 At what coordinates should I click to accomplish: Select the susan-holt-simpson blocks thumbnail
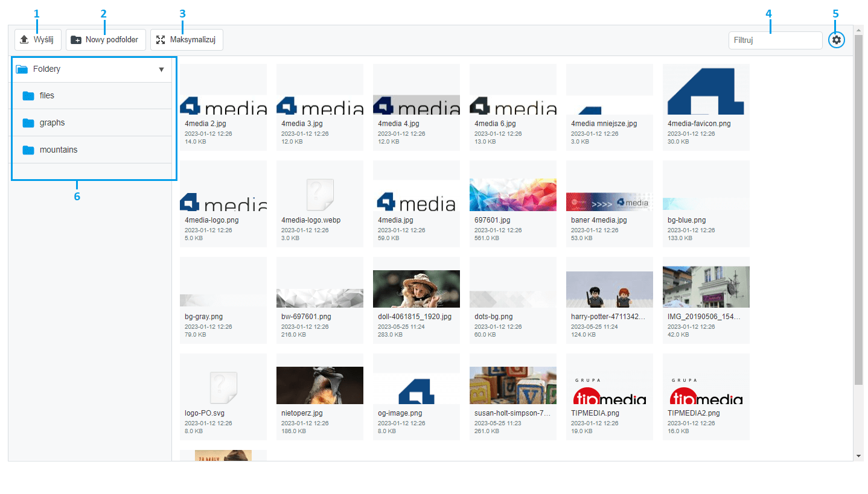513,385
